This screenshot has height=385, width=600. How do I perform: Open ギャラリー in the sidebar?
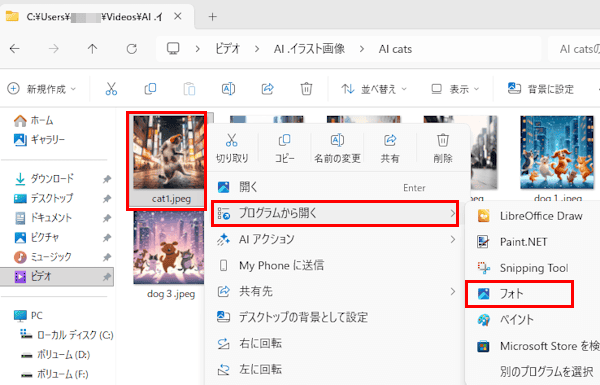coord(39,140)
